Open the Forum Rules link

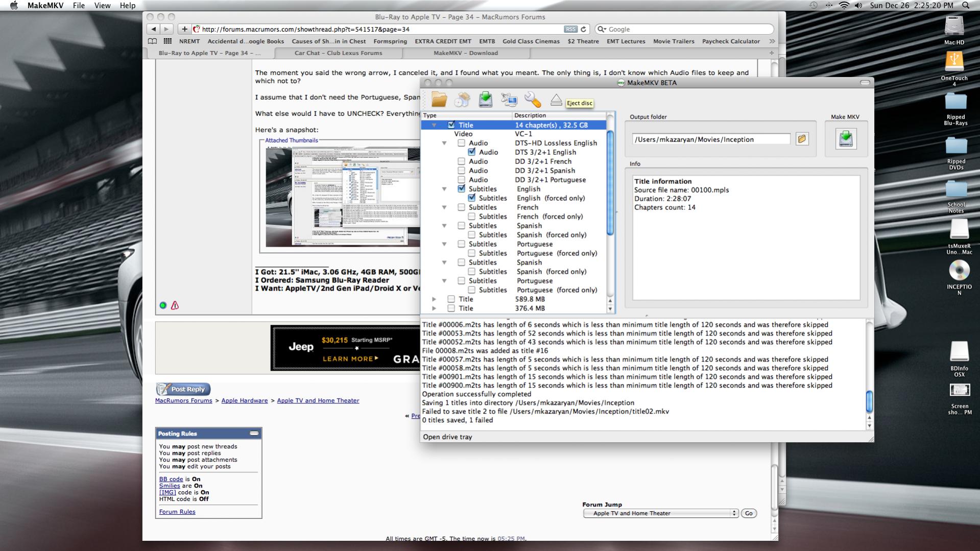pyautogui.click(x=177, y=512)
